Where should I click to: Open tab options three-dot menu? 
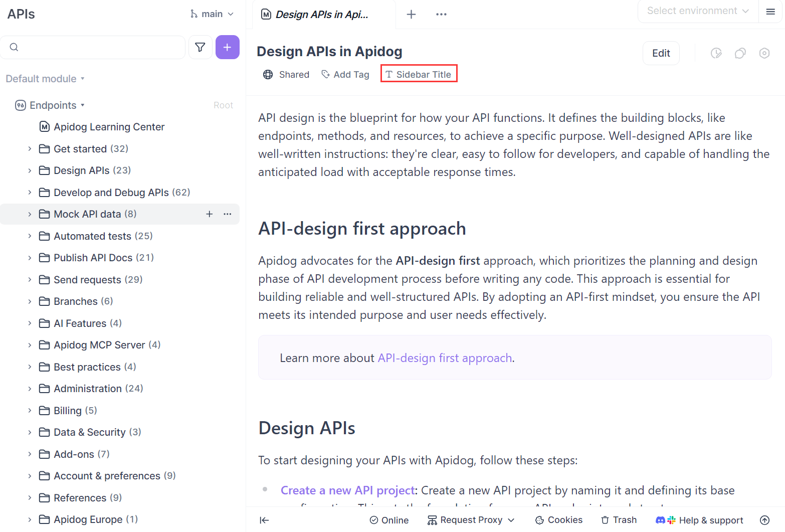coord(441,14)
